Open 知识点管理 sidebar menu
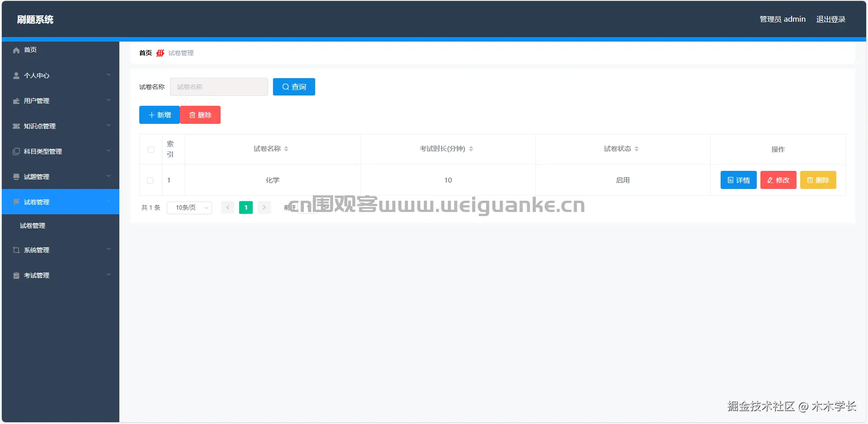Screen dimensions: 868x424 pos(61,126)
